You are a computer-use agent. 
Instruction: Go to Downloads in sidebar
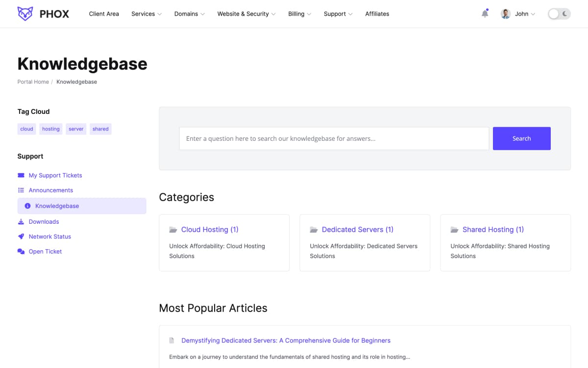(44, 222)
